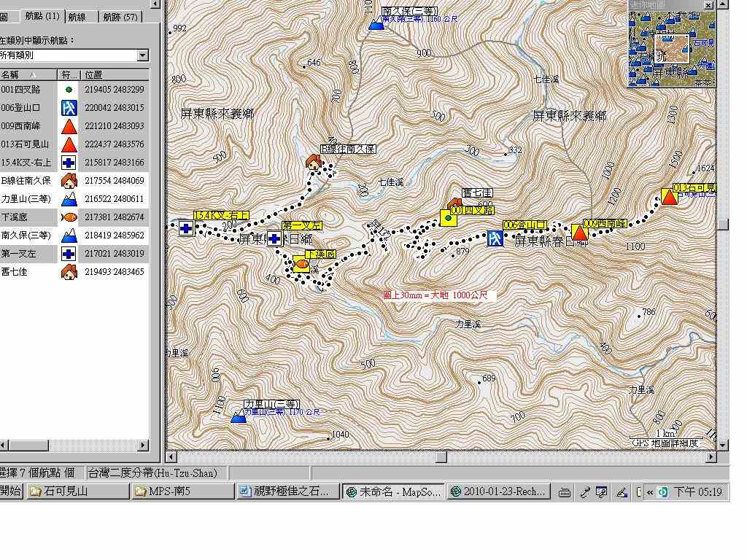Expand hidden system tray icons chevron
Image resolution: width=747 pixels, height=560 pixels.
click(x=650, y=492)
